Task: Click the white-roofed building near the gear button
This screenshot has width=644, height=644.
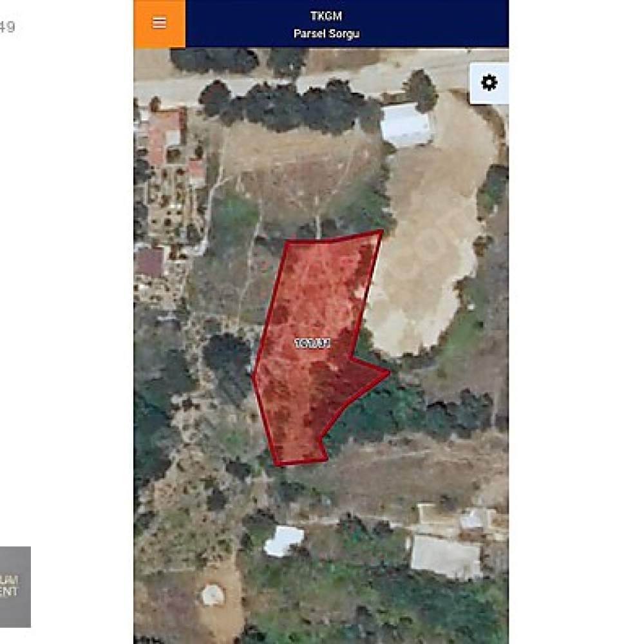Action: coord(406,126)
